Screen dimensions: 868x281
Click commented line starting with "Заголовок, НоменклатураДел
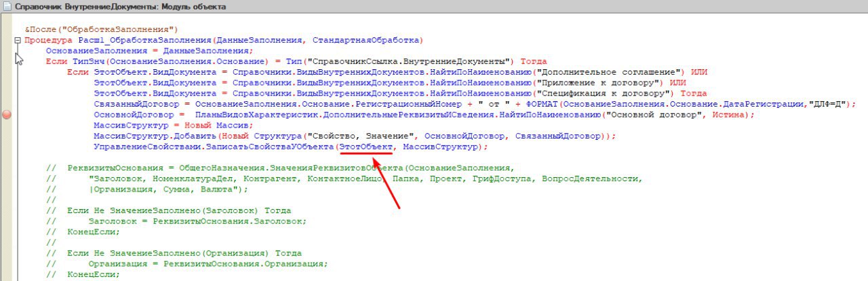coord(344,179)
